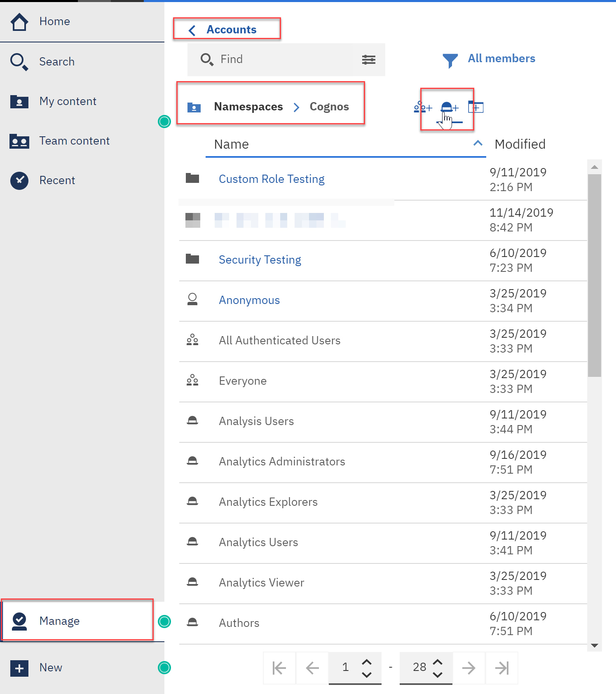Open the Custom Role Testing folder
Screen dimensions: 616x694
tap(271, 179)
